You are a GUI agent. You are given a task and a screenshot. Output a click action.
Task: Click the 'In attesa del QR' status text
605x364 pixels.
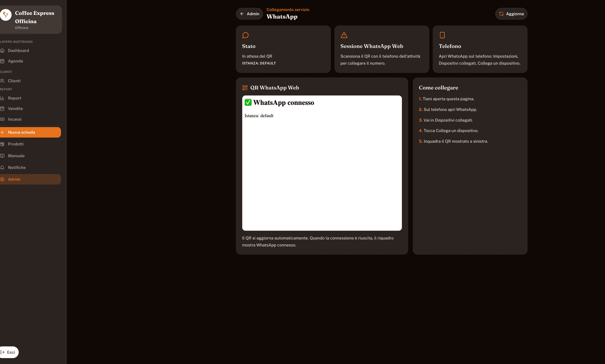tap(257, 56)
